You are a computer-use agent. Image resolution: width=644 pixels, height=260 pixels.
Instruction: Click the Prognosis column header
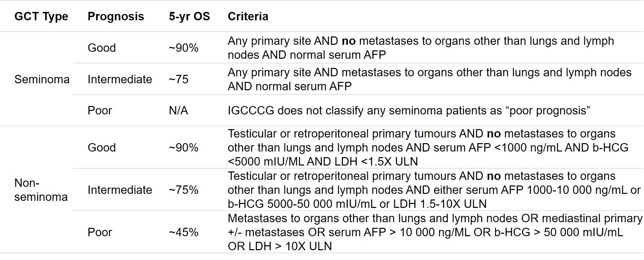(116, 16)
